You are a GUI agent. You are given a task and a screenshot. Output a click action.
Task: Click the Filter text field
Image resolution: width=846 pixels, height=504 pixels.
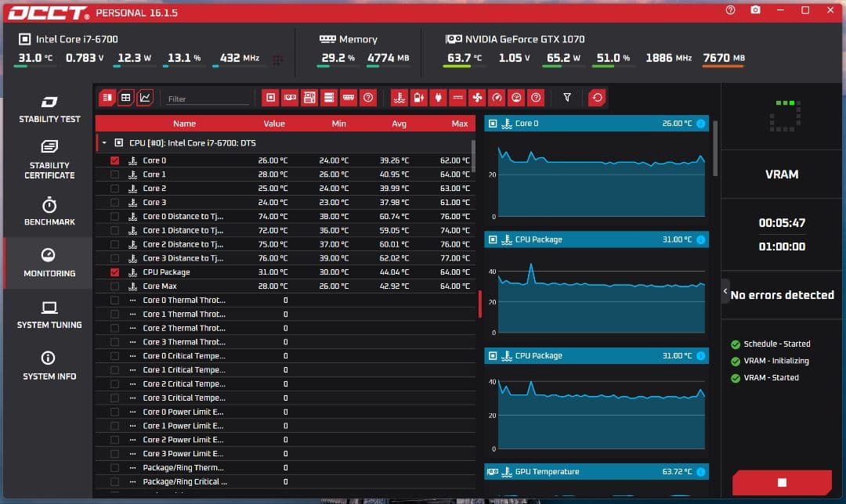207,99
